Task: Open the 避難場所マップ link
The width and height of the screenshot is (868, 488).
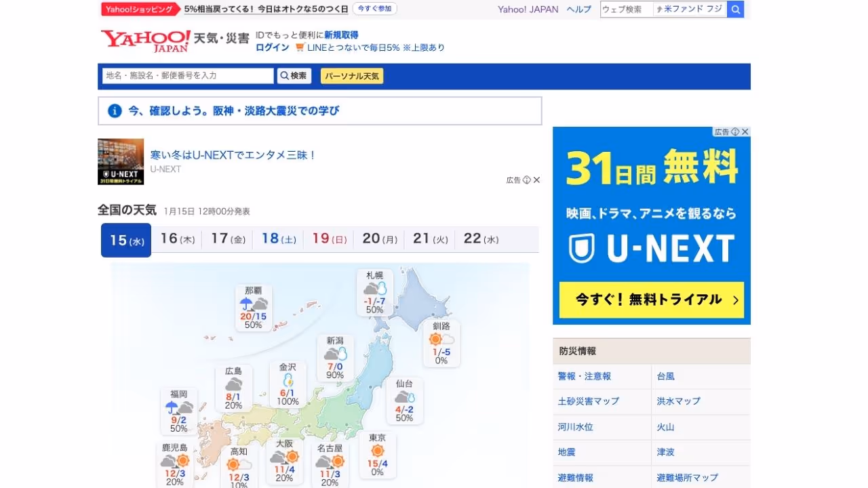Action: coord(688,478)
